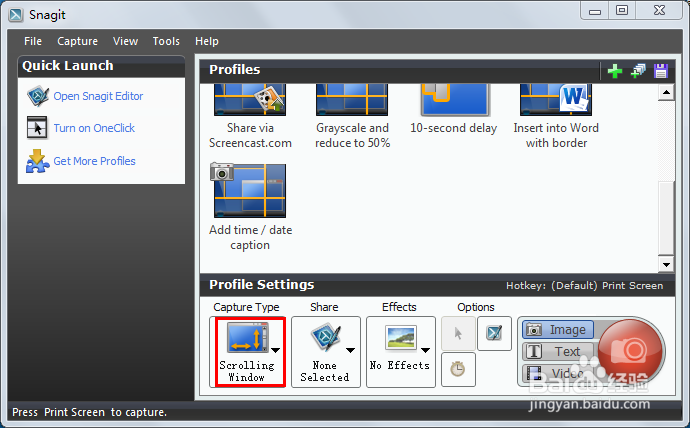Click the Organize Profiles icon next to the plus
690x428 pixels.
point(638,71)
